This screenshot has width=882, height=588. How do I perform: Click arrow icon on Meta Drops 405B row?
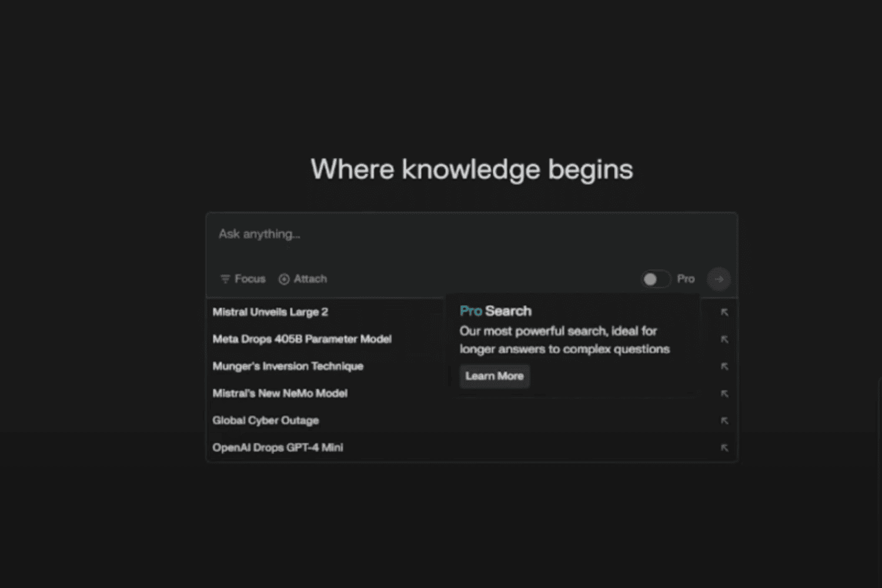click(x=724, y=339)
